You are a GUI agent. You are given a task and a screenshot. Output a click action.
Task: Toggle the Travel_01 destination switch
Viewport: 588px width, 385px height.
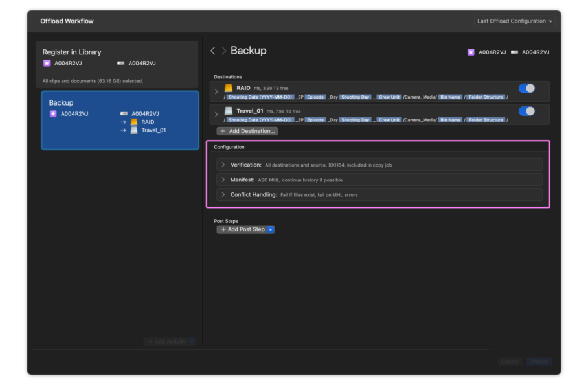(x=526, y=111)
